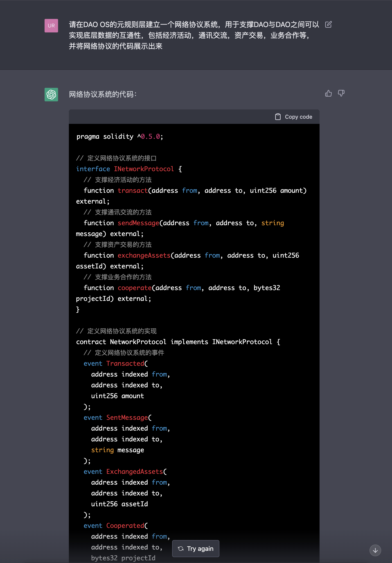The height and width of the screenshot is (563, 392).
Task: Click the event Transacted declaration
Action: click(x=115, y=363)
